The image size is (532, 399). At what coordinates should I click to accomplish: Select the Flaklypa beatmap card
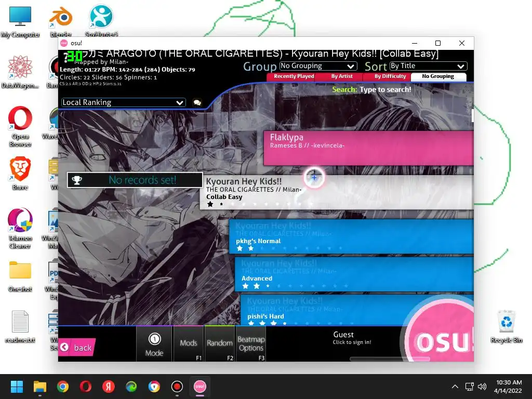(368, 148)
